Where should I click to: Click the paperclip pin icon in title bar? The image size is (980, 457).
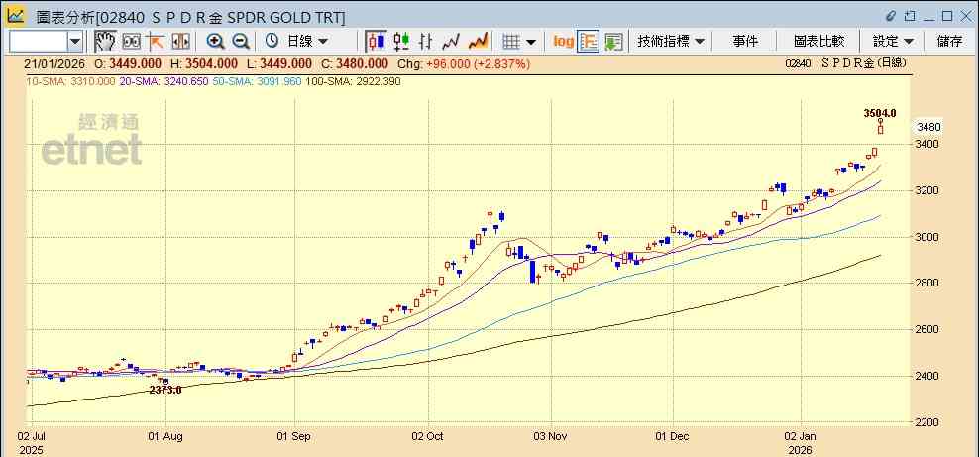coord(892,16)
